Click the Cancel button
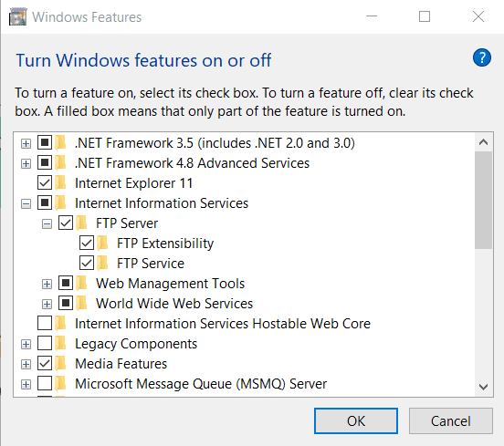This screenshot has width=504, height=446. coord(451,421)
